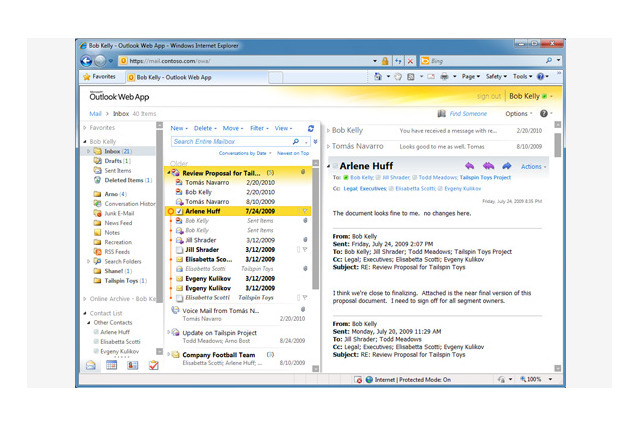Open the Move dropdown menu
The height and width of the screenshot is (426, 640).
[233, 128]
